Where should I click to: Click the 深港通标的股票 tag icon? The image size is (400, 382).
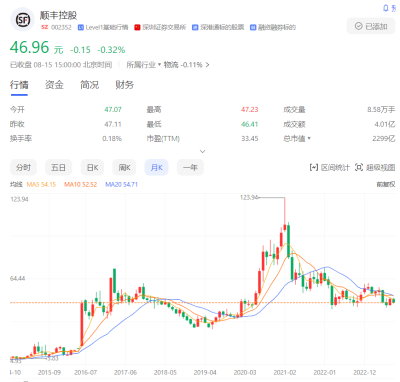195,27
